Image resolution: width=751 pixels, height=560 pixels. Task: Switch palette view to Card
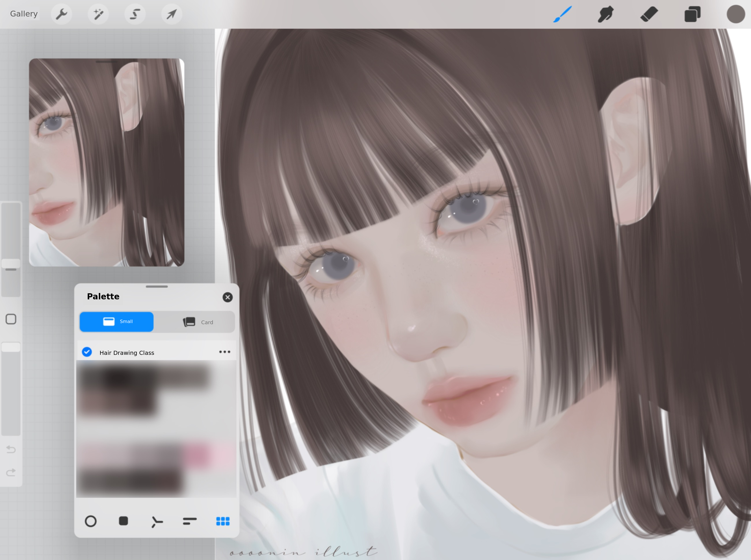click(198, 322)
